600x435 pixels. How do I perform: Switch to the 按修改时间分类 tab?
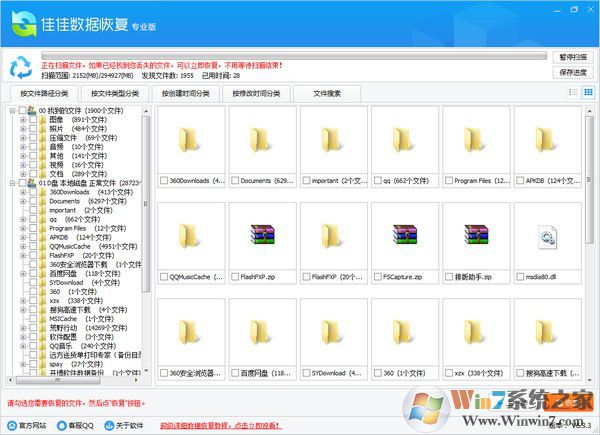(x=256, y=93)
